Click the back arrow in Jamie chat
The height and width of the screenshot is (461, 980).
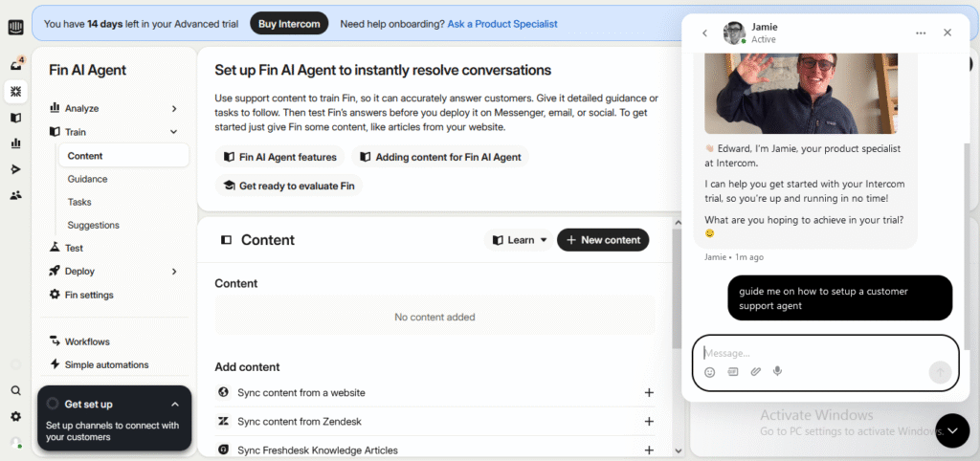(704, 33)
